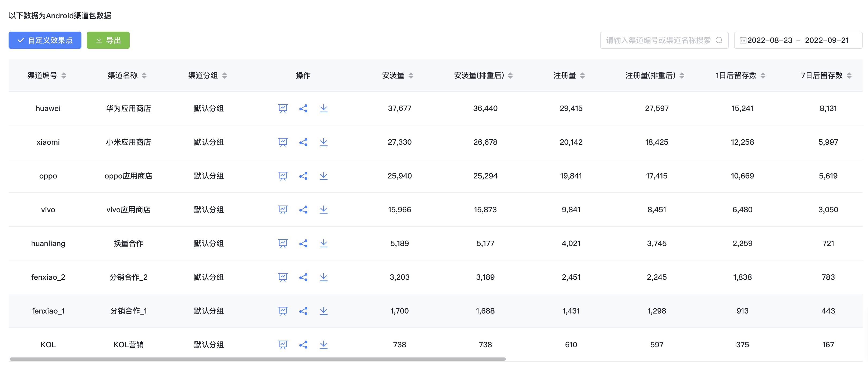Share the xiaomi channel link
Screen dimensions: 868x373
pos(303,142)
